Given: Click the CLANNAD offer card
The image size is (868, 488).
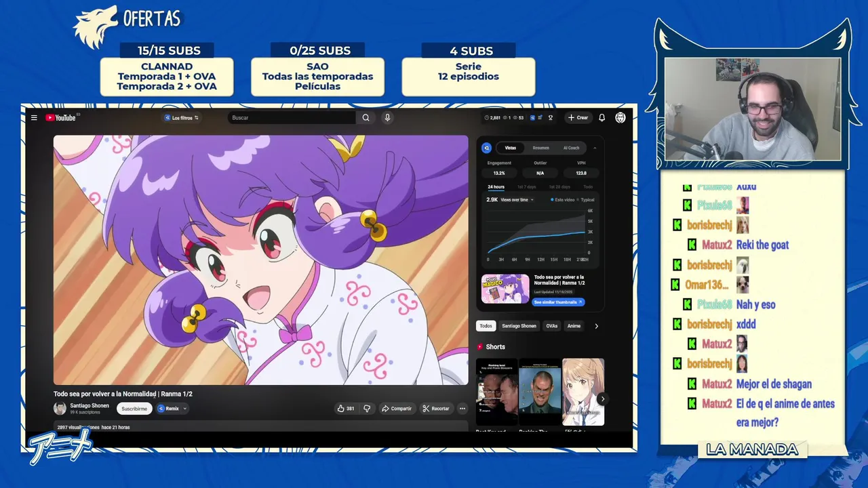Looking at the screenshot, I should coord(167,77).
